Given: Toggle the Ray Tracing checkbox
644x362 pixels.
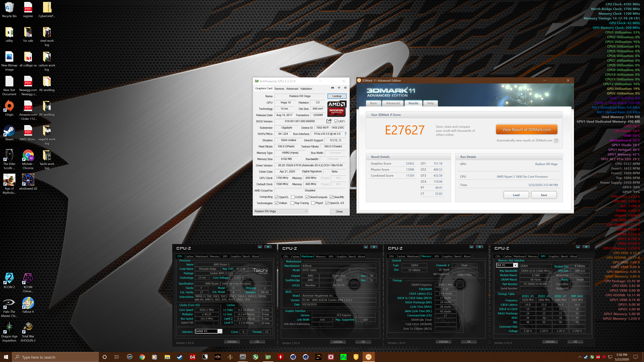Looking at the screenshot, I should pyautogui.click(x=292, y=203).
